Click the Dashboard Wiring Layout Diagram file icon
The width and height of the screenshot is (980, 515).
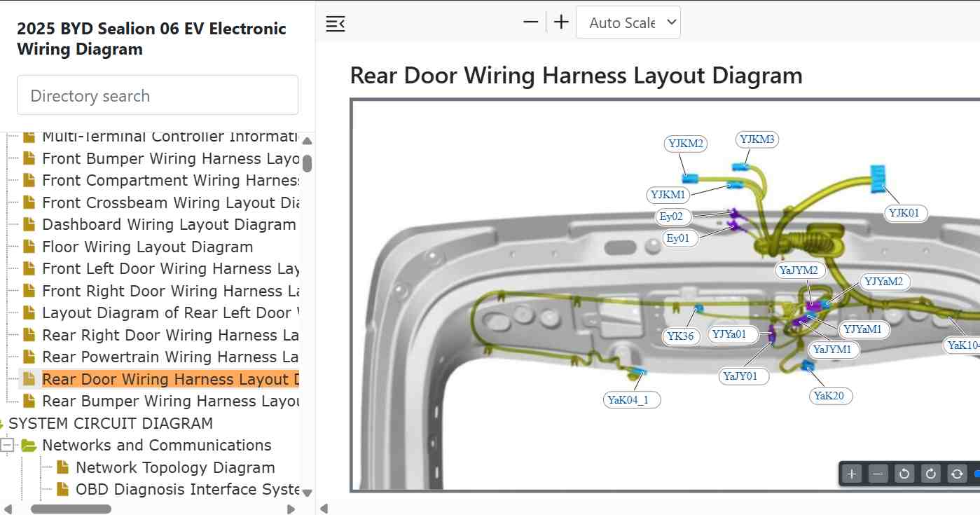tap(29, 224)
